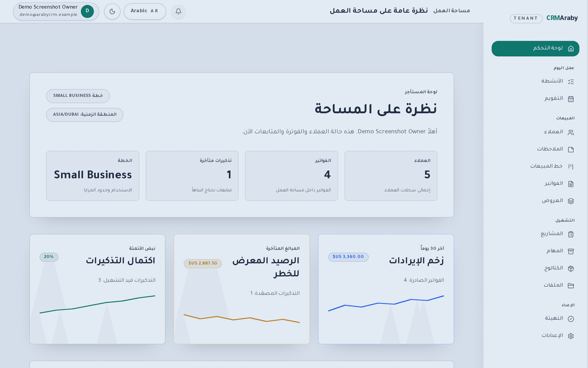
Task: Click the cube icon beside الكتالوج
Action: 571,268
